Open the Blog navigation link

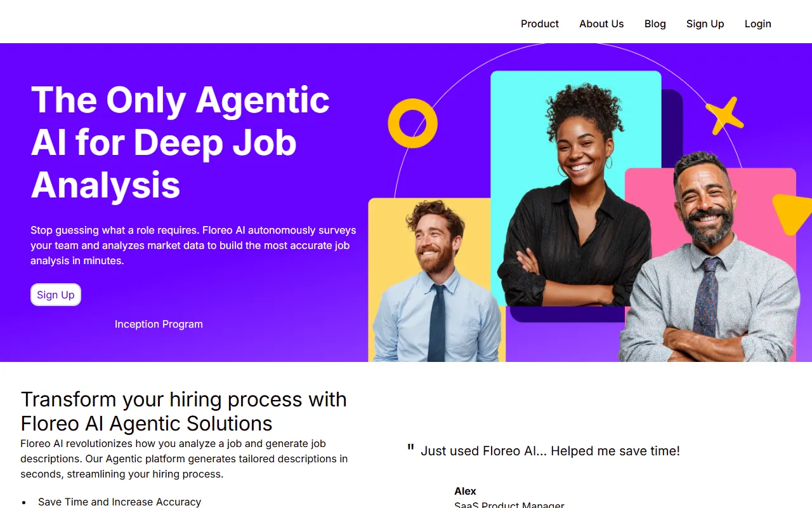(x=655, y=23)
